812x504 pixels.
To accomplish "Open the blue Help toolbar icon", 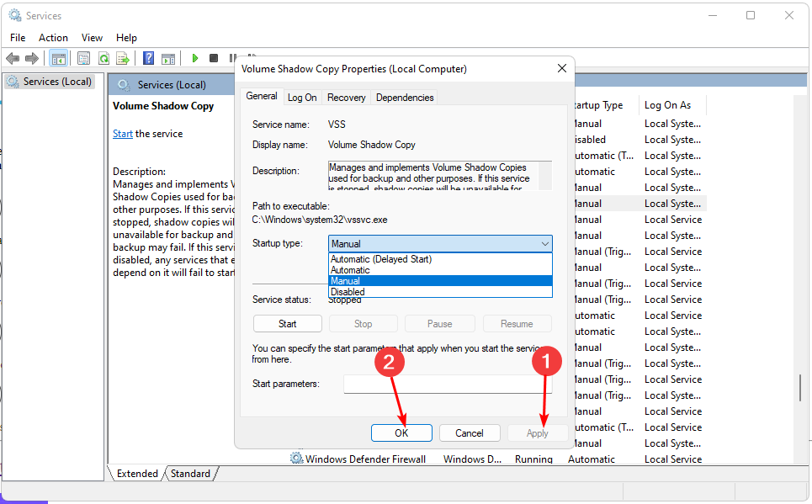I will point(149,58).
